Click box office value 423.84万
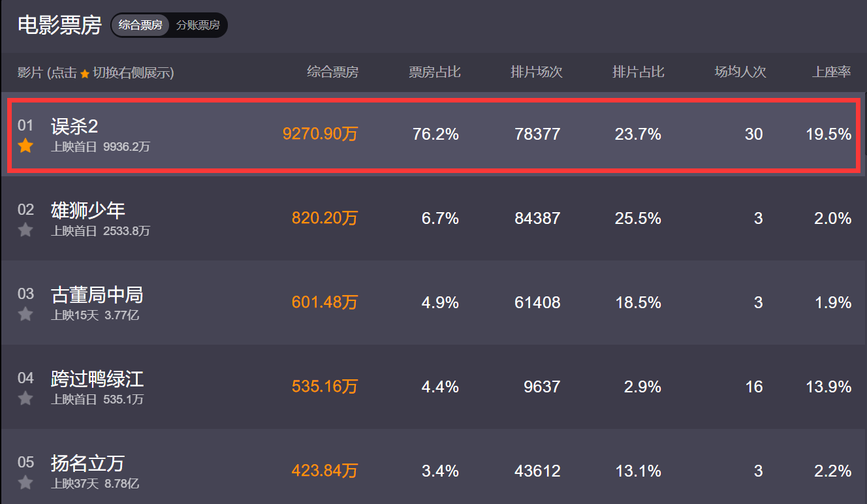The width and height of the screenshot is (867, 504). [x=325, y=471]
